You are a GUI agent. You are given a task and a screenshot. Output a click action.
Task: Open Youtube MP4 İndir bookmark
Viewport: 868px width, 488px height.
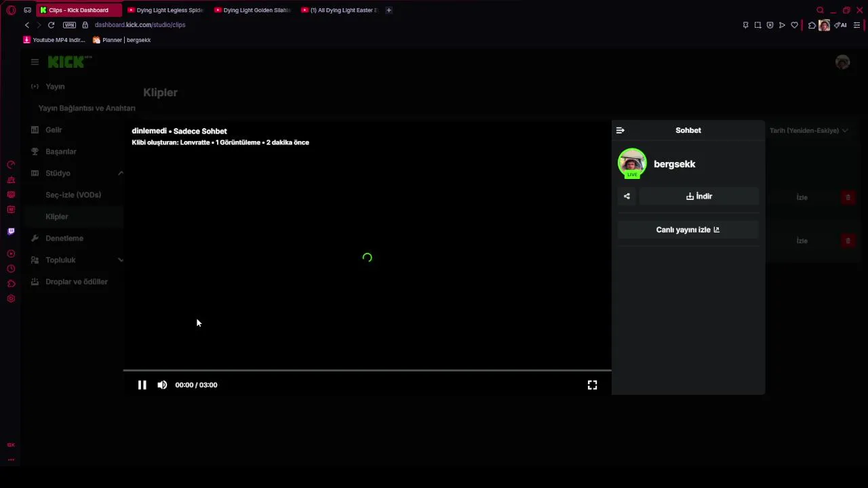coord(54,40)
